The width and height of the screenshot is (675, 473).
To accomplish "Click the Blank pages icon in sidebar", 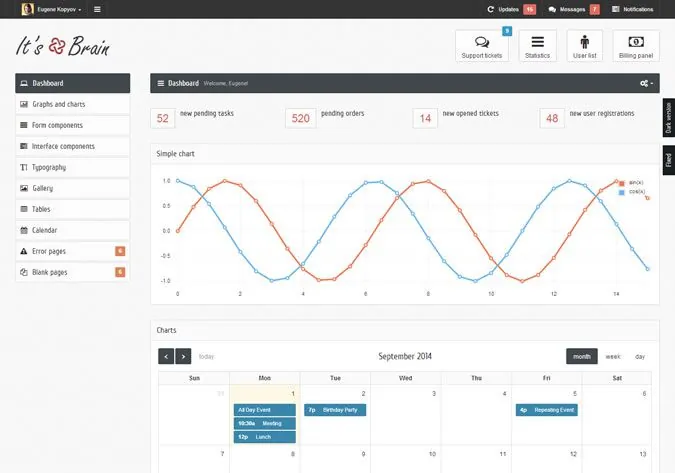I will pos(24,272).
